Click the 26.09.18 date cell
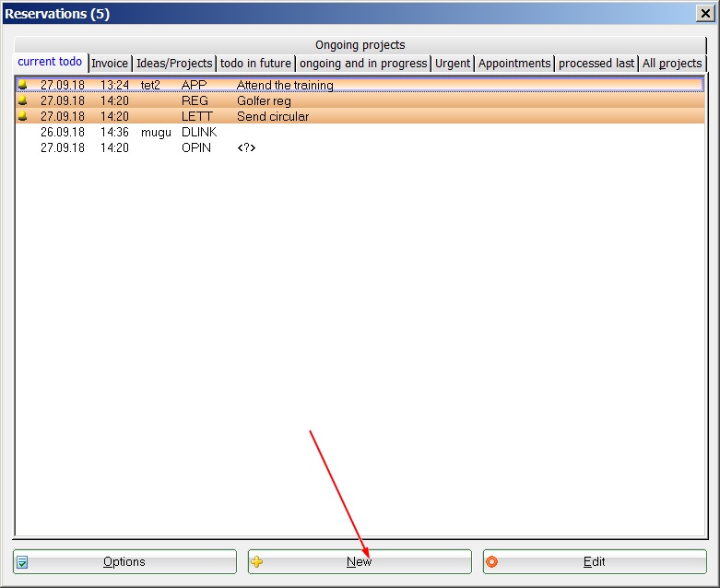 pyautogui.click(x=63, y=132)
